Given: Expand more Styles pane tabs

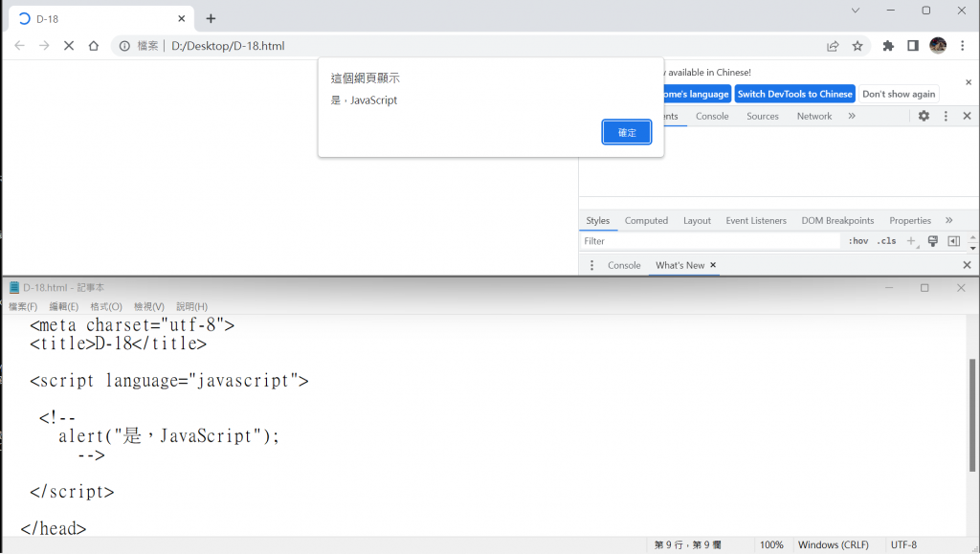Looking at the screenshot, I should pos(948,220).
